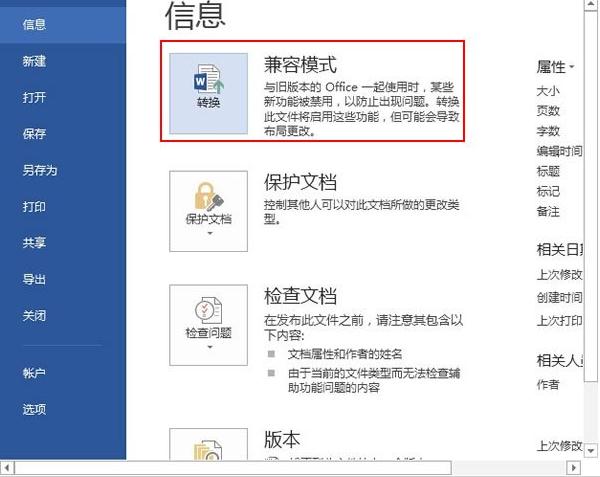This screenshot has width=600, height=477.
Task: Click the horizontal scrollbar left arrow
Action: (7, 467)
